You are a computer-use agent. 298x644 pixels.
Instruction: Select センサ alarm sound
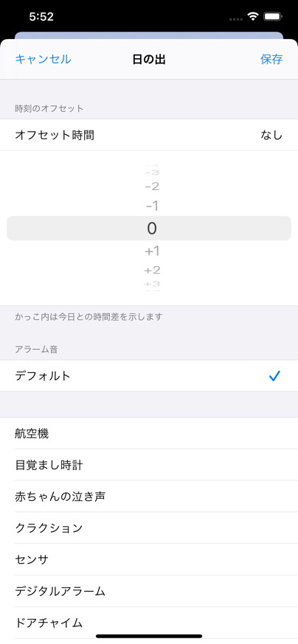[x=149, y=560]
